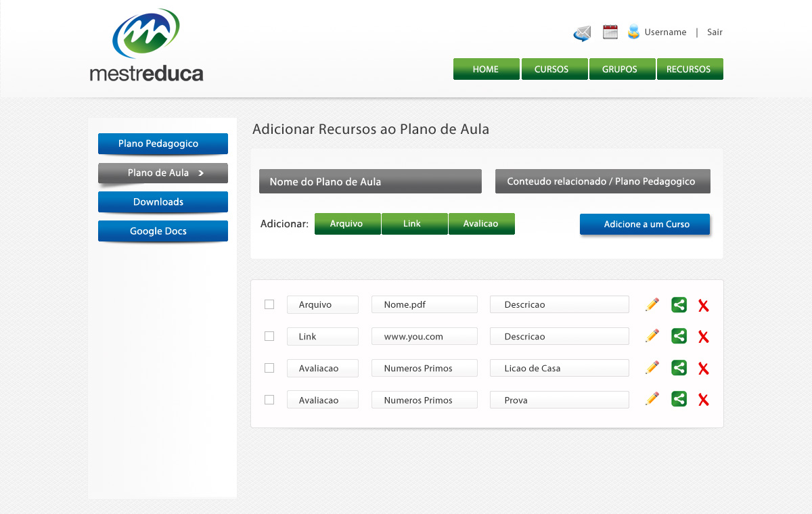
Task: Click the Sair logout link
Action: (x=715, y=32)
